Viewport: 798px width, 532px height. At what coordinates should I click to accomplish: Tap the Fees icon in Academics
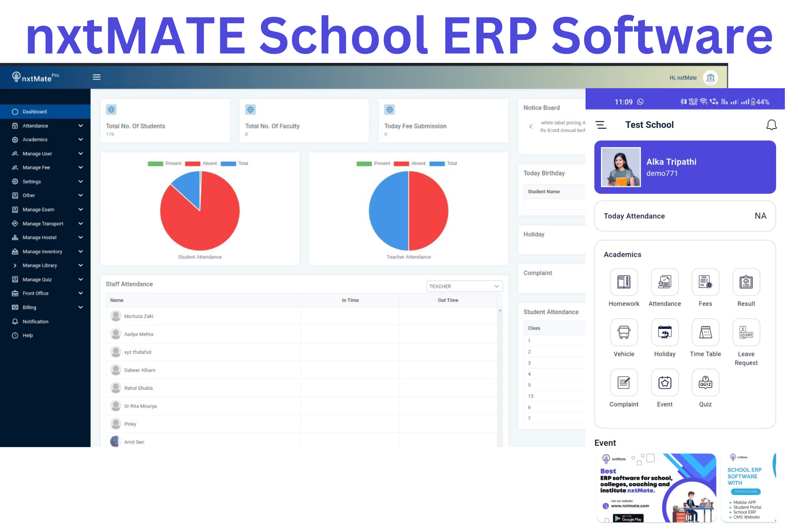705,282
